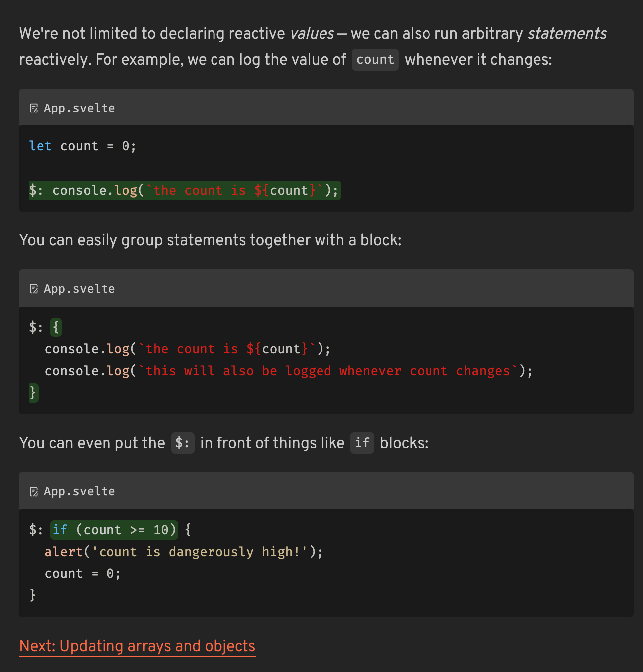Click the 'App.svelte' filename above the 'let count' code
The height and width of the screenshot is (672, 643).
pyautogui.click(x=79, y=108)
